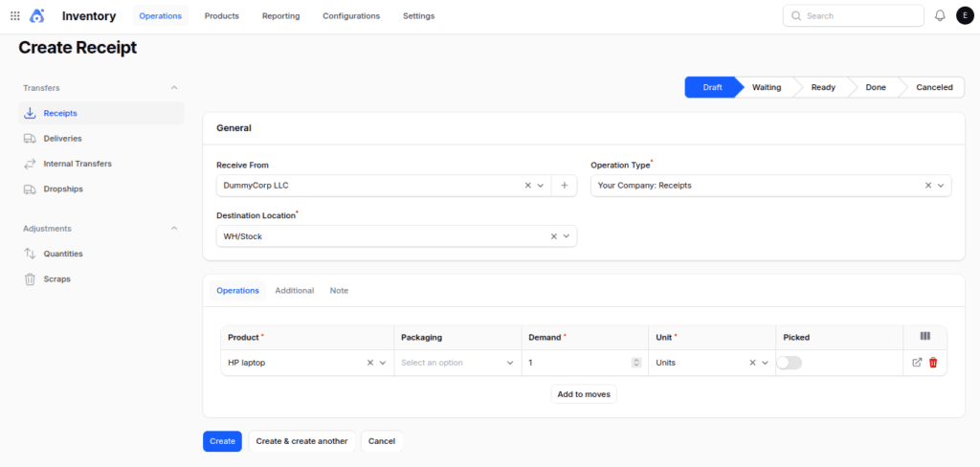Open the table column settings icon
This screenshot has width=980, height=467.
[925, 336]
